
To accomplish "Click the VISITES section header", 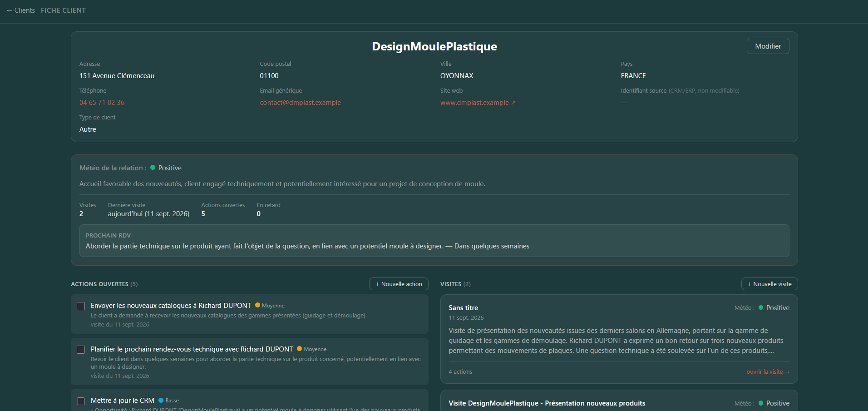I will (455, 284).
